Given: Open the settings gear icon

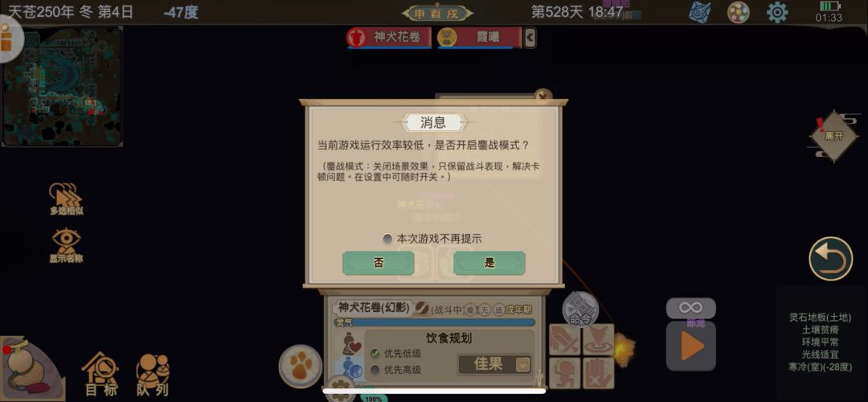Looking at the screenshot, I should [776, 12].
